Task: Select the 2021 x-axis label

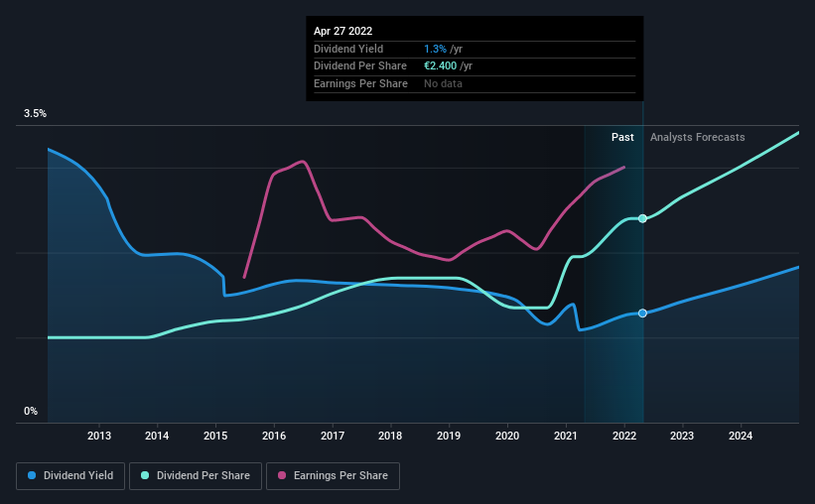Action: click(x=566, y=436)
